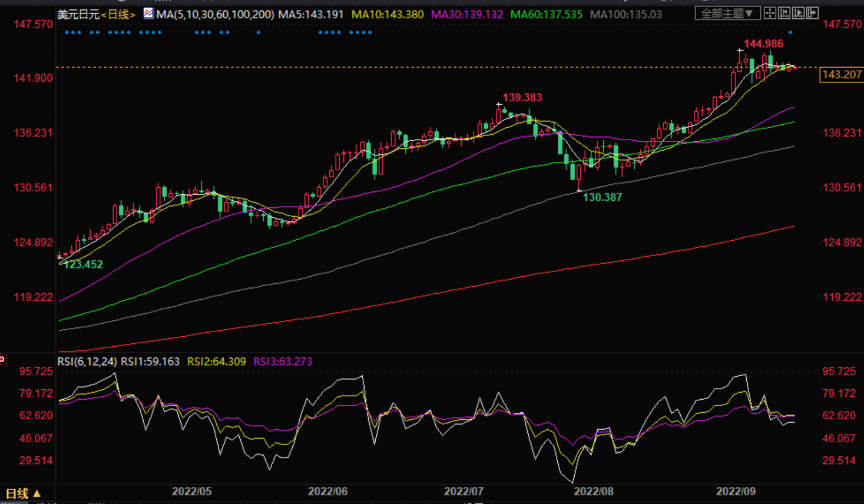864x504 pixels.
Task: Click the MA30:139.132 value
Action: pos(467,14)
